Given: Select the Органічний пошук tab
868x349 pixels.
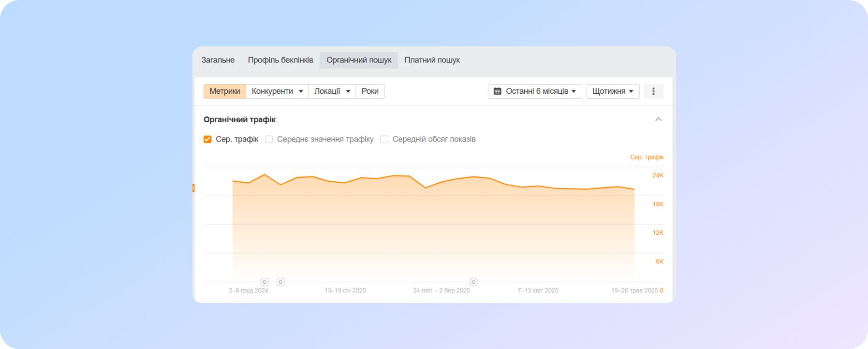Looking at the screenshot, I should [x=359, y=60].
